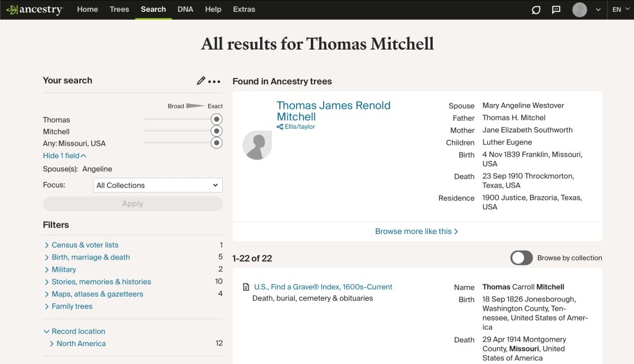Click the Find a Grave record document icon
634x364 pixels.
point(246,287)
